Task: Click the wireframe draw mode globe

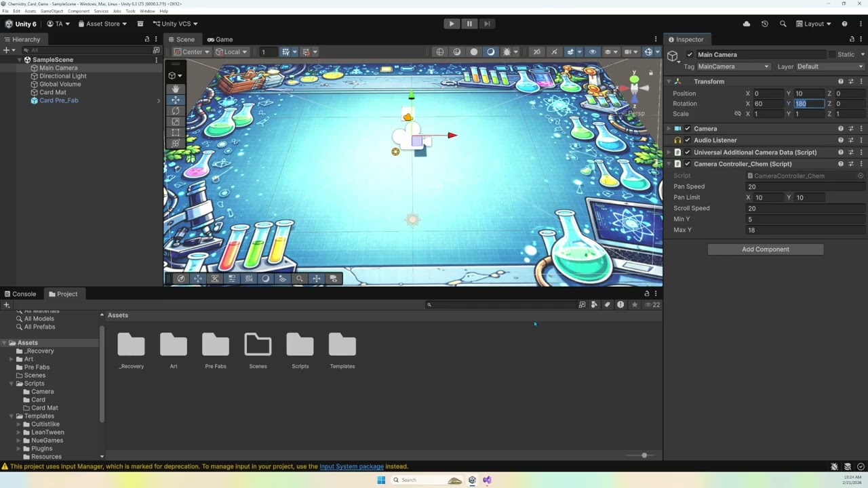Action: (x=440, y=52)
